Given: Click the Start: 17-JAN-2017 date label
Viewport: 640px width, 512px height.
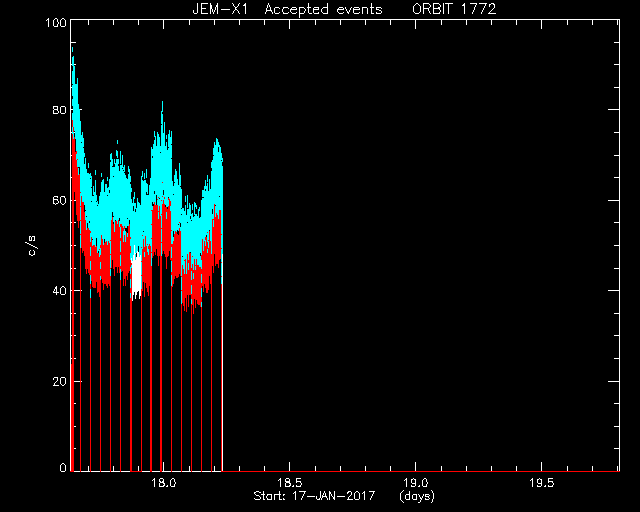Looking at the screenshot, I should (x=314, y=496).
